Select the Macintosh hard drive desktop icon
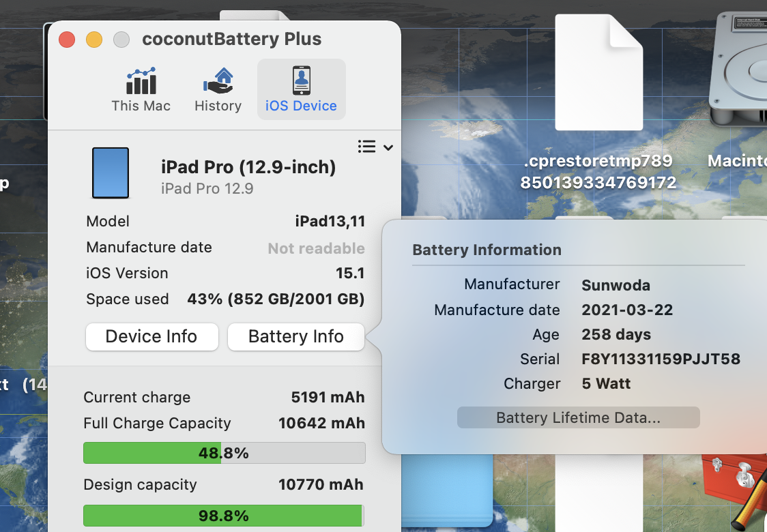767x532 pixels. click(x=738, y=68)
